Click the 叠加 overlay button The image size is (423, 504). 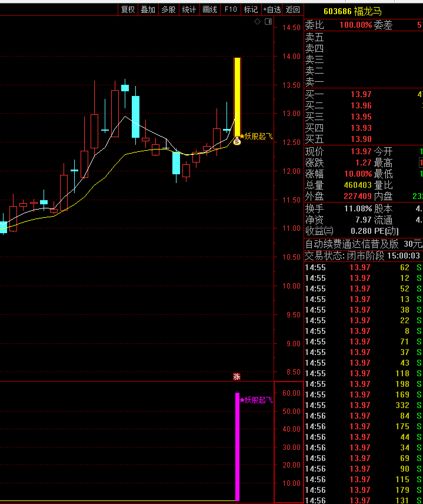(x=148, y=9)
